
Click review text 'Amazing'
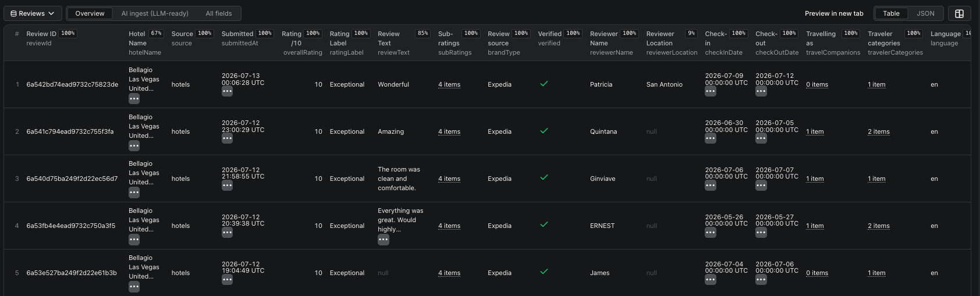click(x=390, y=131)
